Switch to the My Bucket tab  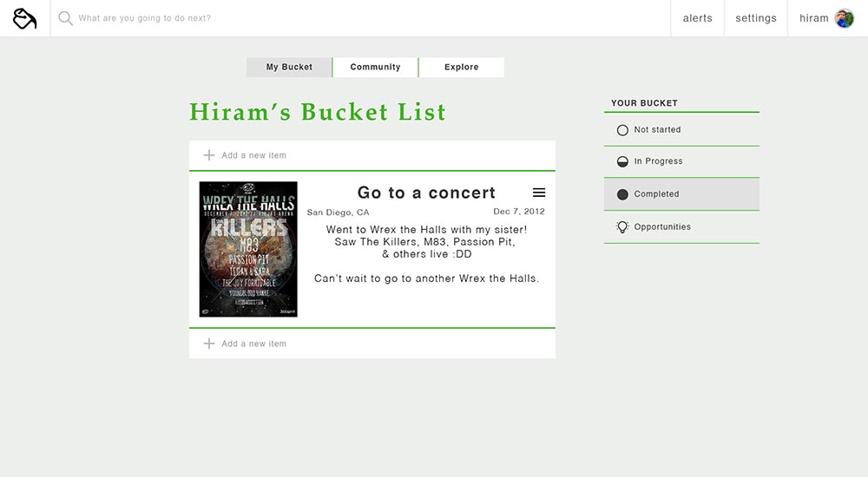pyautogui.click(x=289, y=67)
